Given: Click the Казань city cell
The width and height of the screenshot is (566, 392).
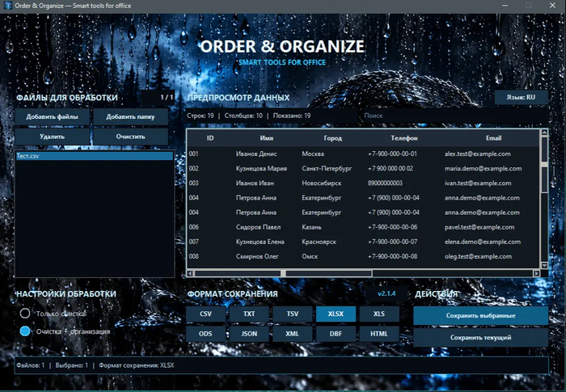Looking at the screenshot, I should 311,227.
